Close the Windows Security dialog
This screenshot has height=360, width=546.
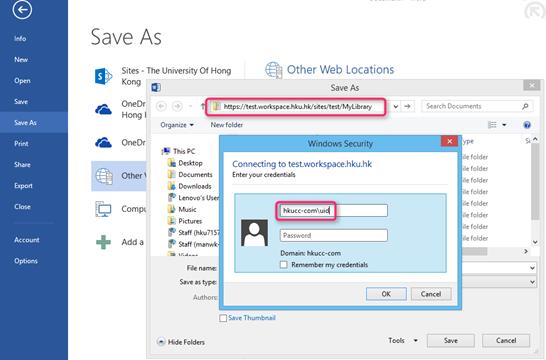450,141
